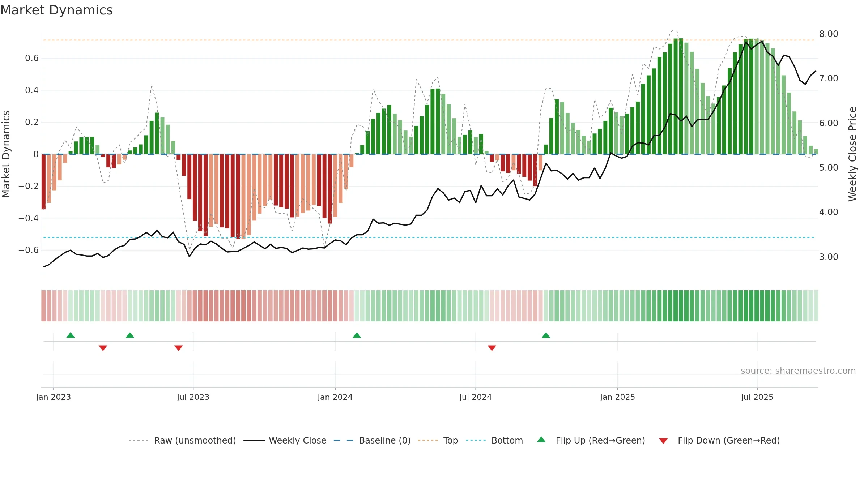The height and width of the screenshot is (488, 868).
Task: Click the 5.00 price axis label
Action: point(829,168)
